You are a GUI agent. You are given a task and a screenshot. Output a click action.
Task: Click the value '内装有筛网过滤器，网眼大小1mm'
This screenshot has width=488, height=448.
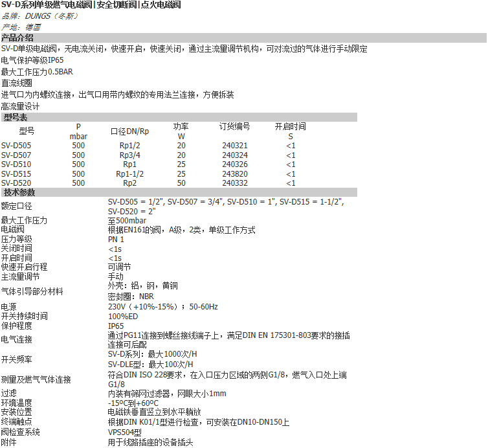(167, 394)
